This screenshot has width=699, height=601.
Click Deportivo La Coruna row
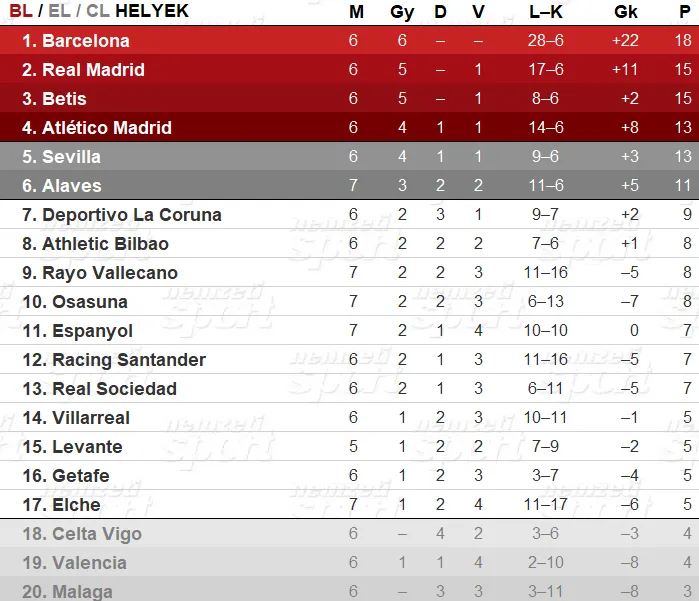350,214
